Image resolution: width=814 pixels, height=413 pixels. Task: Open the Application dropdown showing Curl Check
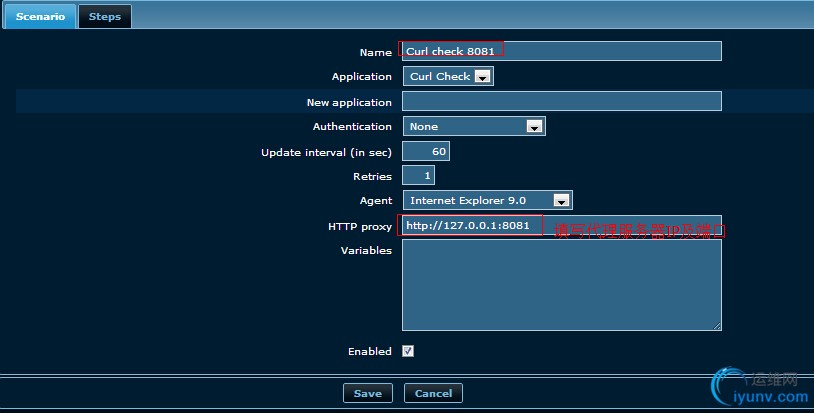pos(448,76)
